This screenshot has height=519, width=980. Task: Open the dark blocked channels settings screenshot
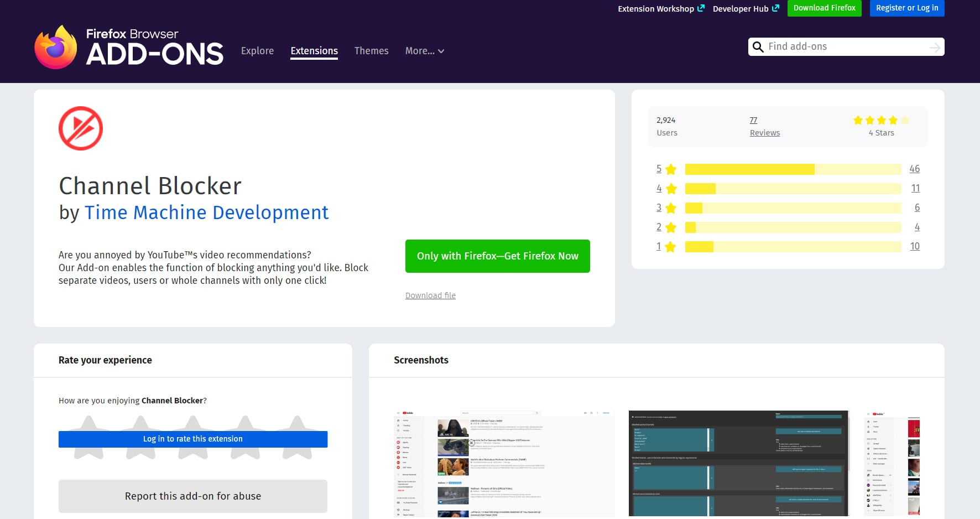[738, 464]
